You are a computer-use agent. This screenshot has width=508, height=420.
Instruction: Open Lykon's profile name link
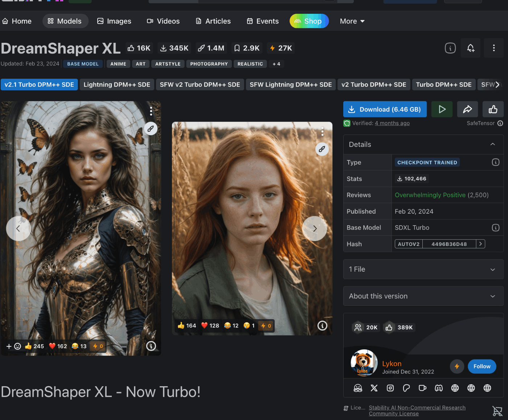pyautogui.click(x=392, y=364)
